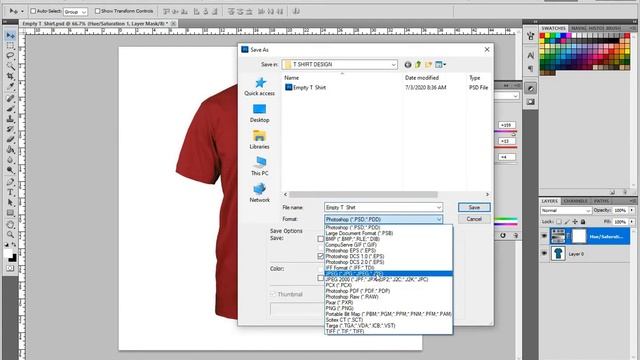Go back using Save As back arrow
Viewport: 640px width, 360px height.
click(407, 64)
